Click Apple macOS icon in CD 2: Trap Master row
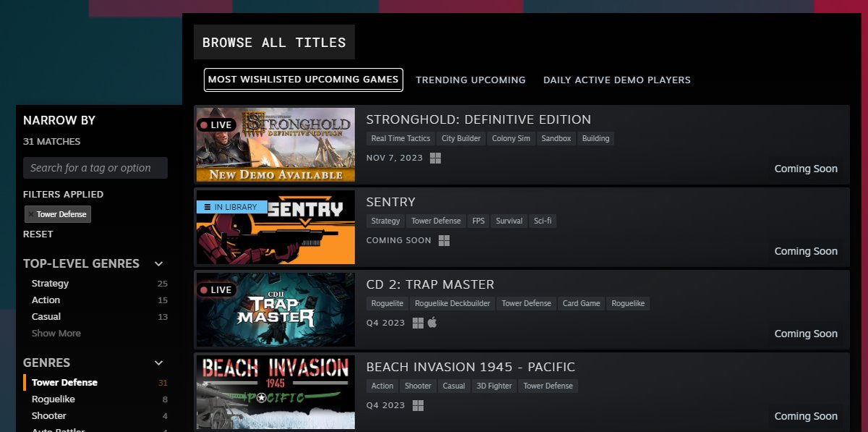This screenshot has width=868, height=432. click(x=433, y=323)
